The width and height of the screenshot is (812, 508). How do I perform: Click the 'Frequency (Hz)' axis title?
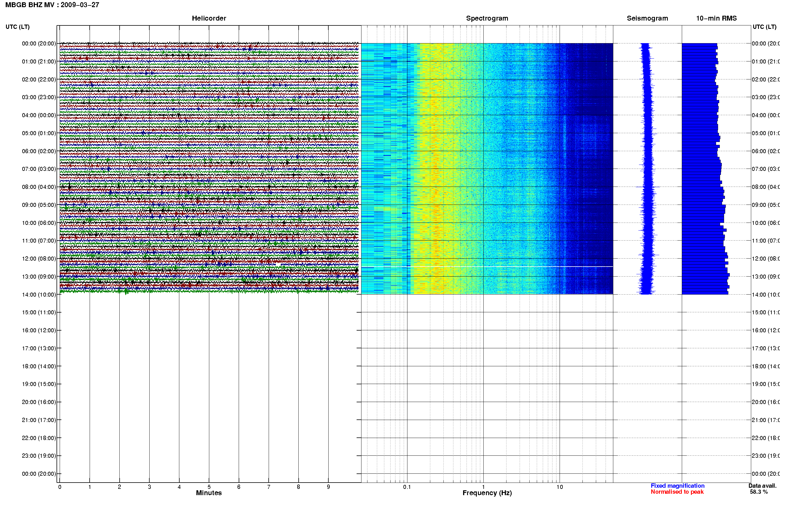coord(487,493)
